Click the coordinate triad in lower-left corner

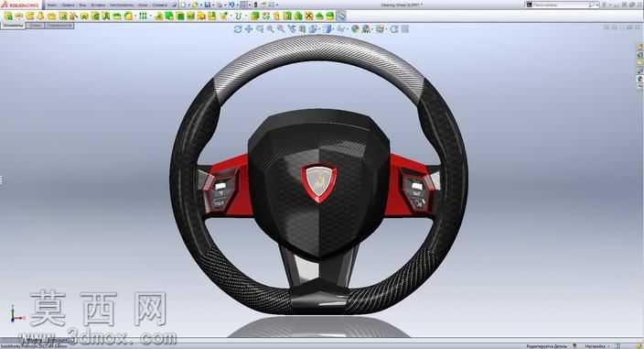click(x=16, y=314)
